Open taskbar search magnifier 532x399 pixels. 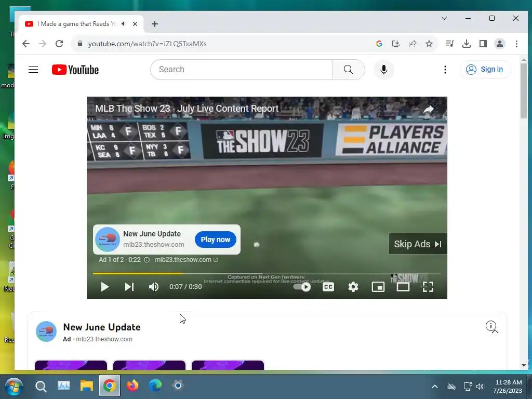(x=41, y=386)
